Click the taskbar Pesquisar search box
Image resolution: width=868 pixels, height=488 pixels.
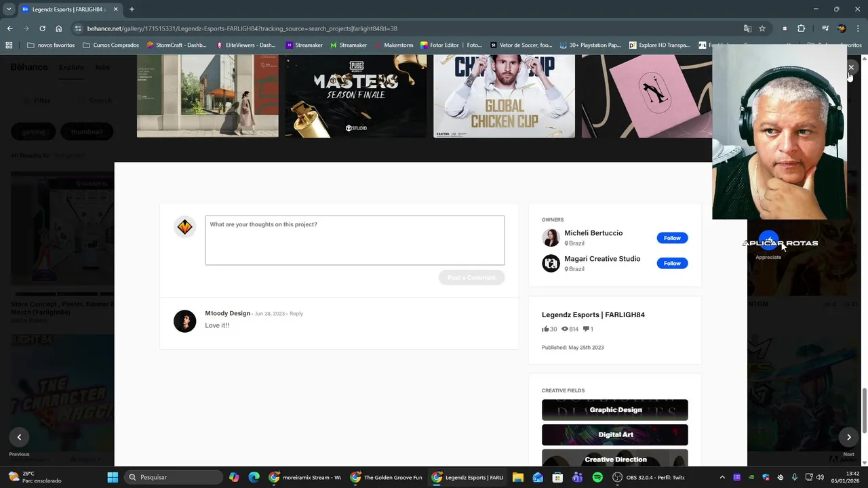(x=174, y=477)
